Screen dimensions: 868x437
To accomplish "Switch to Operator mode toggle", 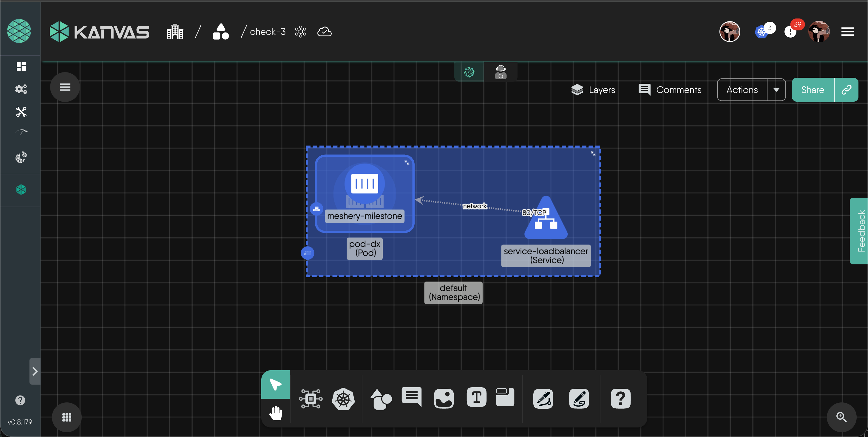I will tap(501, 72).
